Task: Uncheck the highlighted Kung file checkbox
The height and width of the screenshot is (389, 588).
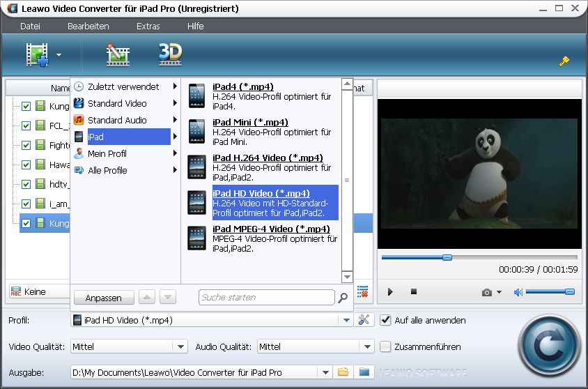Action: point(26,223)
